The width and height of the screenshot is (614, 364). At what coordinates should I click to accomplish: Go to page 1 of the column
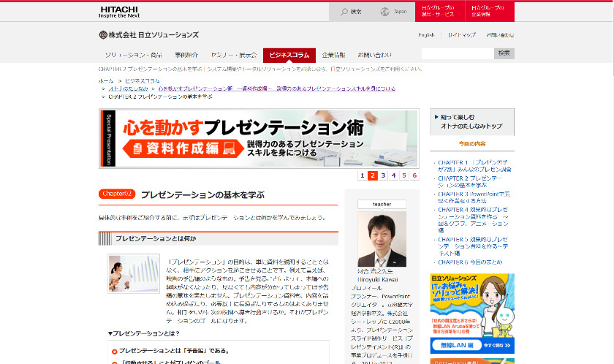pyautogui.click(x=362, y=175)
